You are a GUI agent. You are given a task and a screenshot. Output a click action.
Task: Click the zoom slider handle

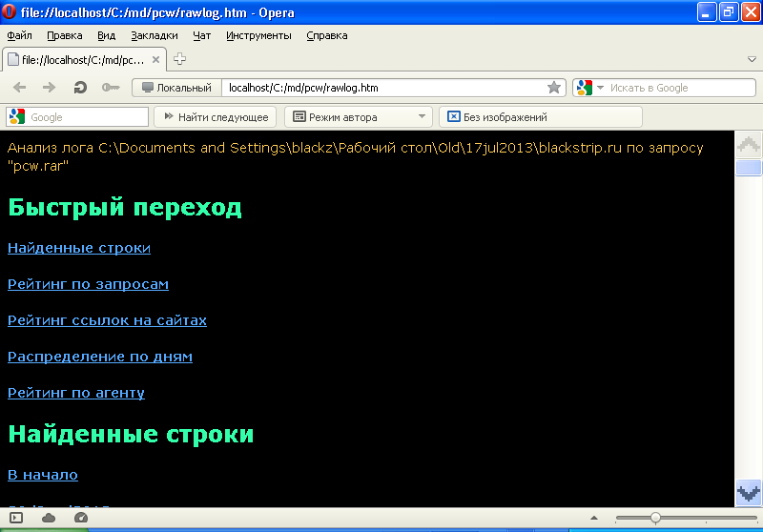pos(655,518)
